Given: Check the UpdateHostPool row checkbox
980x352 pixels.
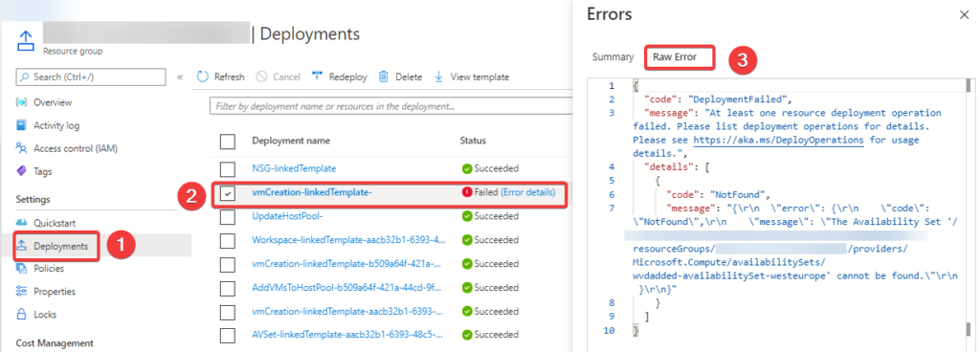Looking at the screenshot, I should (228, 216).
